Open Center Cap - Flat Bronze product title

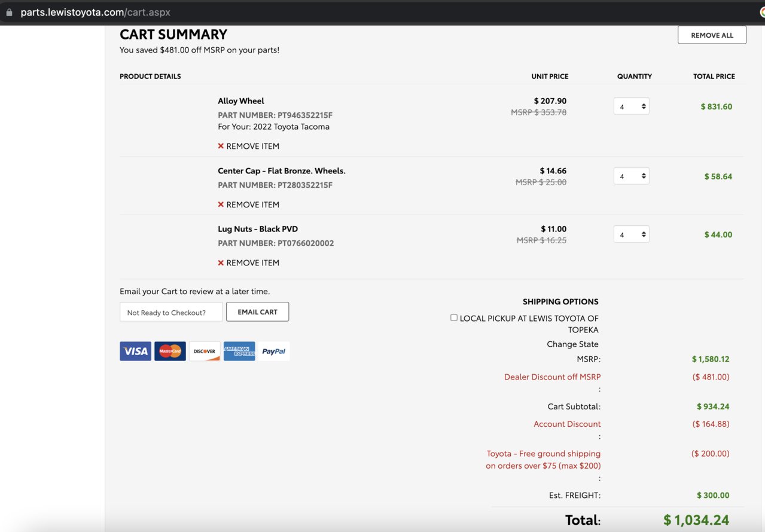pos(282,171)
